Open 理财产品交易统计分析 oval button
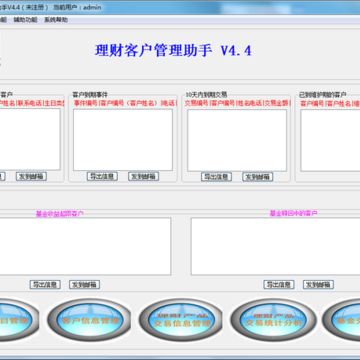This screenshot has width=360, height=360. [x=273, y=320]
